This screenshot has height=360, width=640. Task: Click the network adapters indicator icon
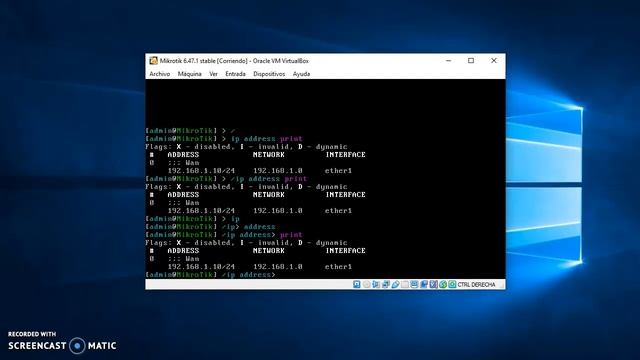[386, 284]
